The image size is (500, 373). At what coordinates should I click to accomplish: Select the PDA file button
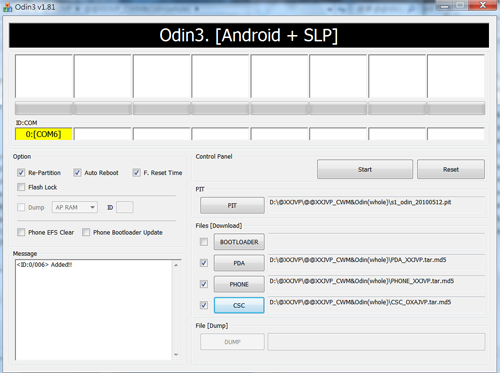239,263
